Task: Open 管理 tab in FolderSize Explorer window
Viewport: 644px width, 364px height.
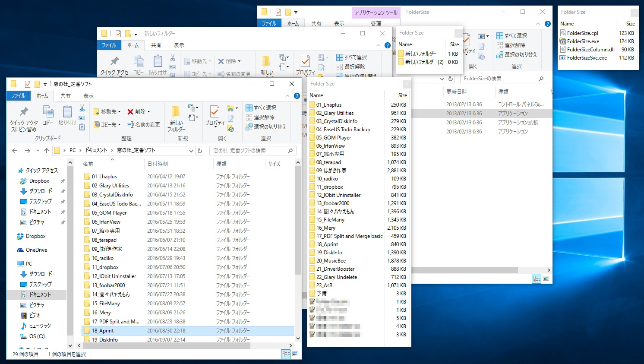Action: click(376, 23)
